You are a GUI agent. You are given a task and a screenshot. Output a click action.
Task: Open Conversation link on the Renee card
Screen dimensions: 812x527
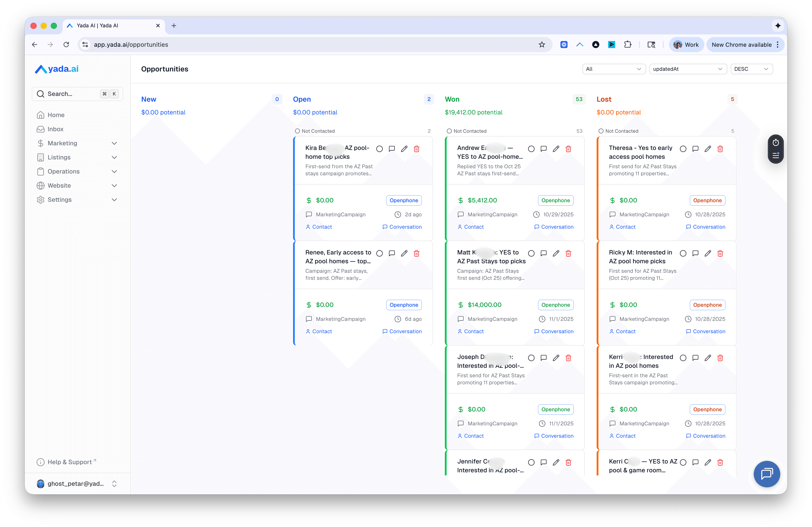coord(402,331)
